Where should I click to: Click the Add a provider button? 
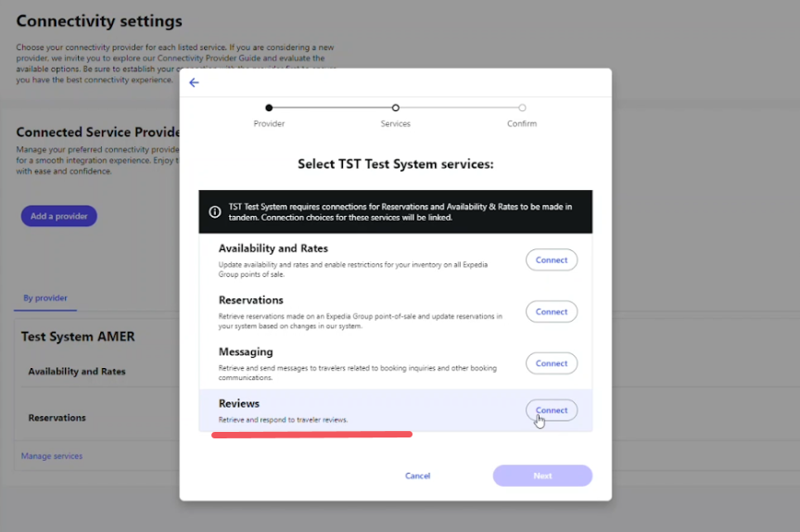(x=58, y=216)
